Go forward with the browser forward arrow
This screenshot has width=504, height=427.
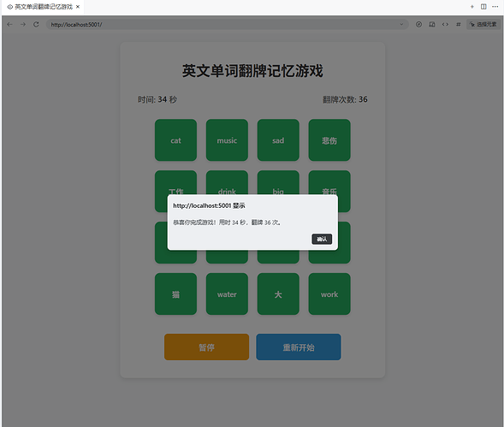point(23,25)
